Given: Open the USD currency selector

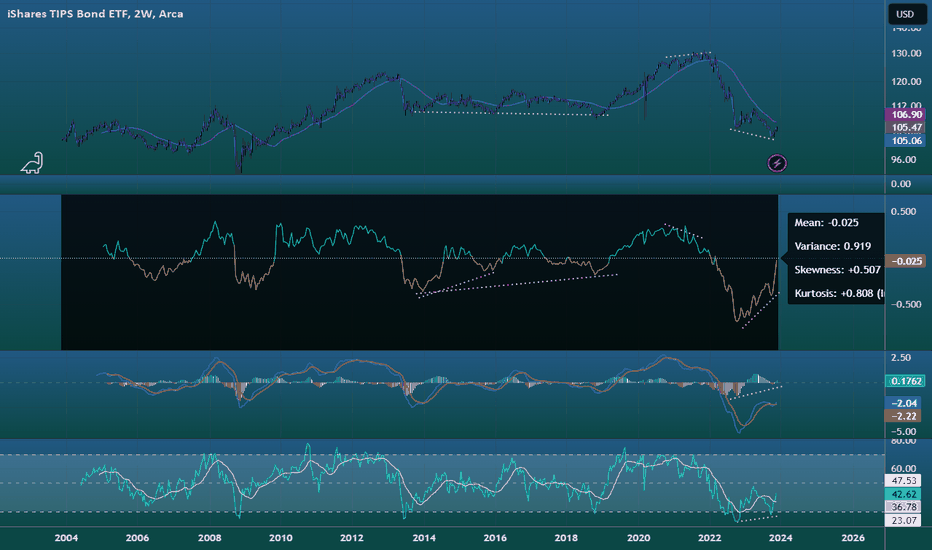Looking at the screenshot, I should 905,14.
